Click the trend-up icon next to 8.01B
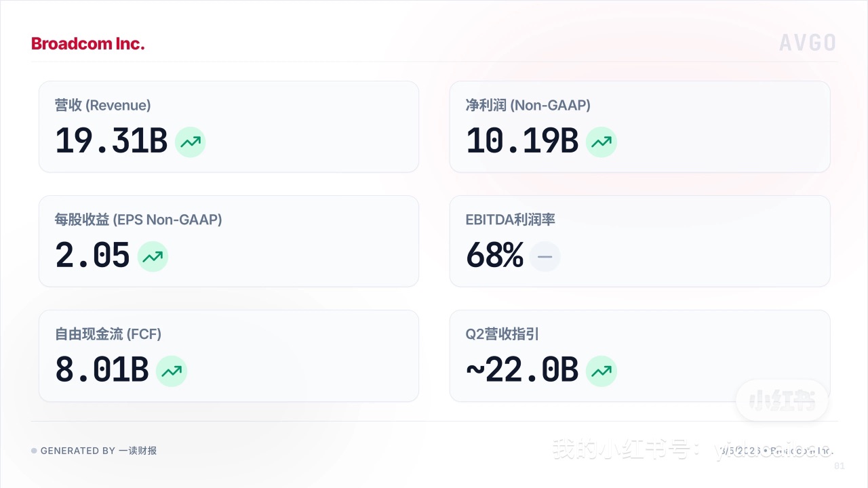This screenshot has height=488, width=868. [x=172, y=371]
